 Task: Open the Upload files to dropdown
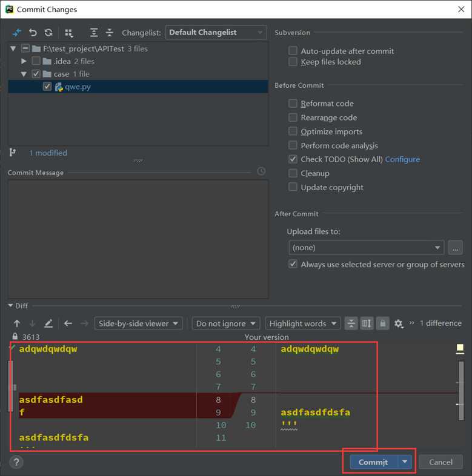[x=367, y=248]
